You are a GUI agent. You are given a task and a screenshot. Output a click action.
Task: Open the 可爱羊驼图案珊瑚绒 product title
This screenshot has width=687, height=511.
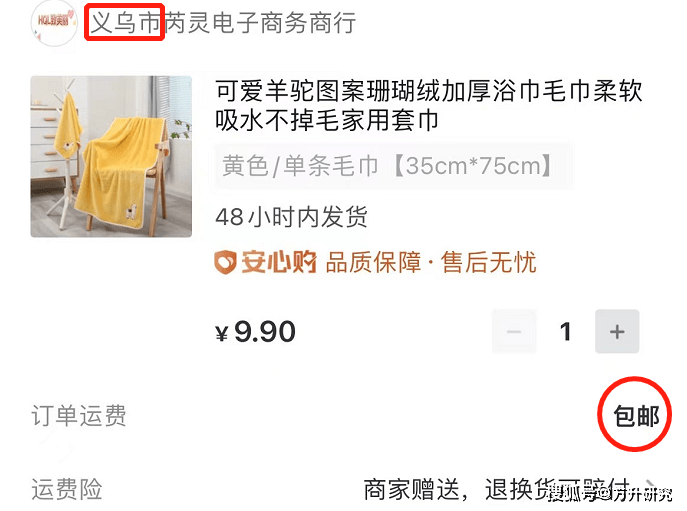pos(428,106)
